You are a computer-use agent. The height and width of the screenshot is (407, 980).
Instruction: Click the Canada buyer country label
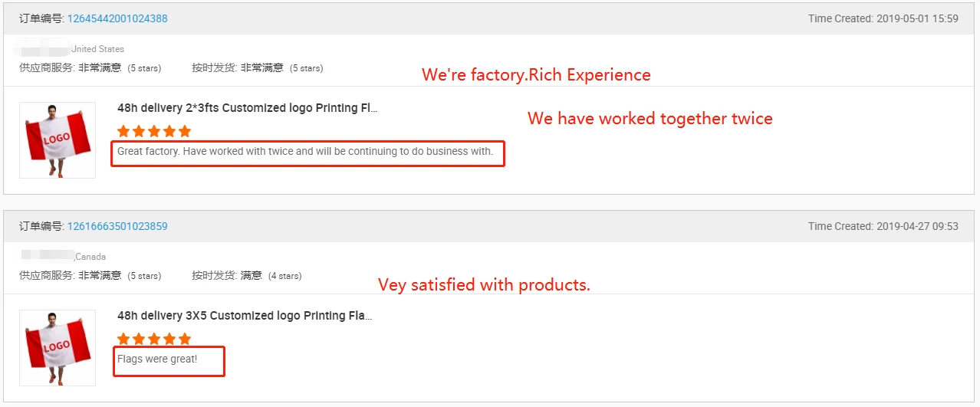(90, 257)
